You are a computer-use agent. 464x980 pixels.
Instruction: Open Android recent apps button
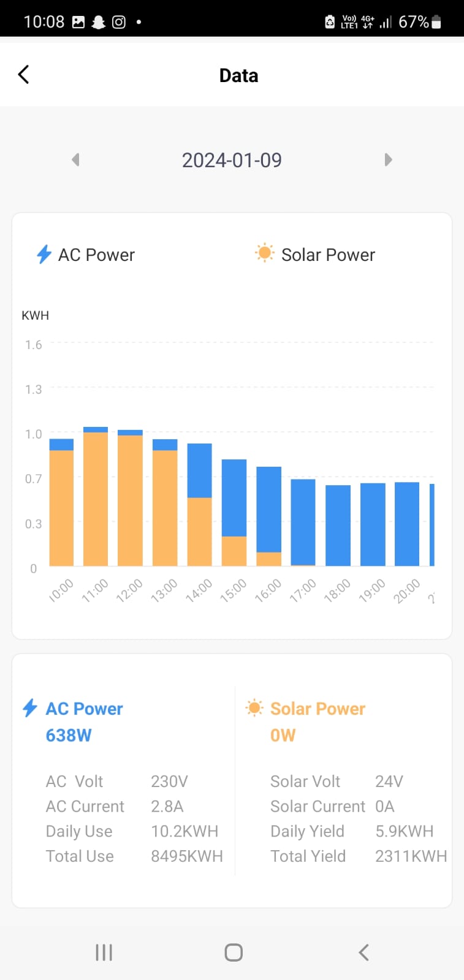pos(104,952)
